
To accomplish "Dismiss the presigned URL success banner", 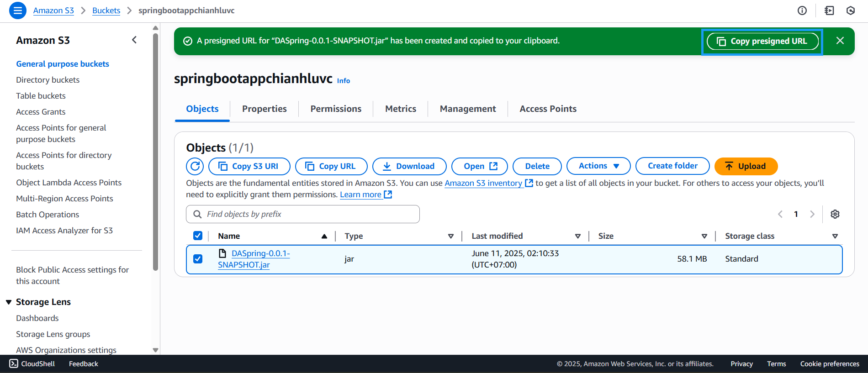I will coord(840,41).
